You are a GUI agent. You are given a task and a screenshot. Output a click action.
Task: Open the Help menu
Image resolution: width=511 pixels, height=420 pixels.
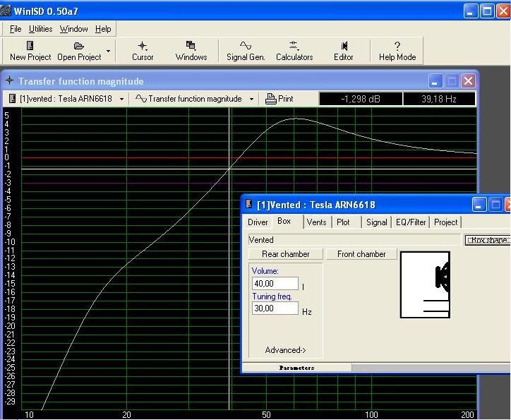tap(103, 29)
